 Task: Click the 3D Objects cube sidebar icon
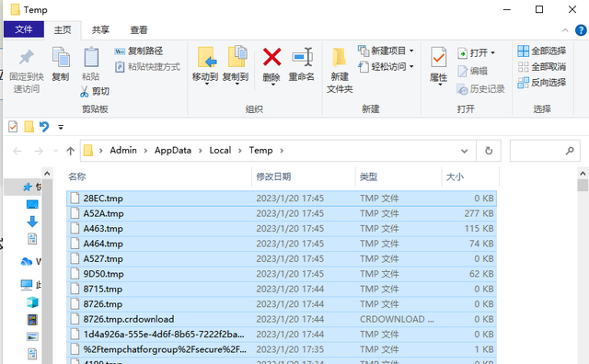(32, 302)
